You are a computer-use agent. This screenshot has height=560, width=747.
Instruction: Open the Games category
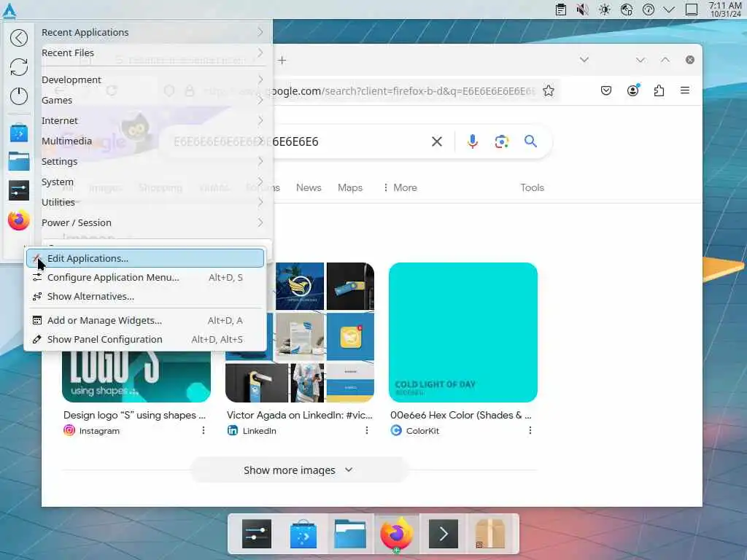pyautogui.click(x=152, y=100)
